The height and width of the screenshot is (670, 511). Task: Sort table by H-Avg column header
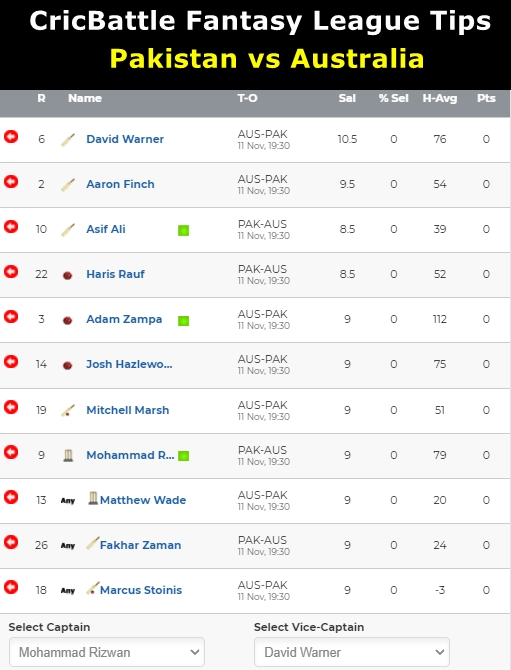[x=440, y=98]
